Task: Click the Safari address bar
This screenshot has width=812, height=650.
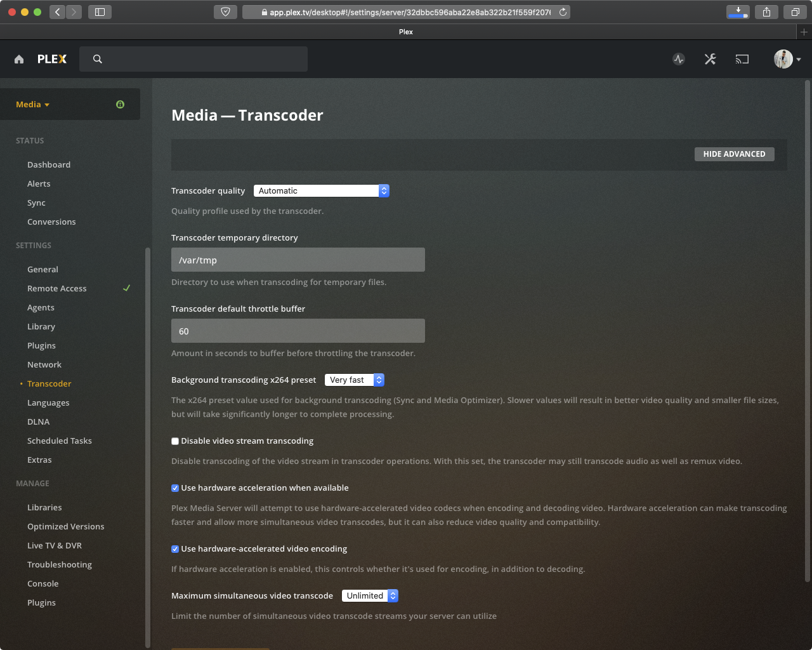Action: [406, 11]
